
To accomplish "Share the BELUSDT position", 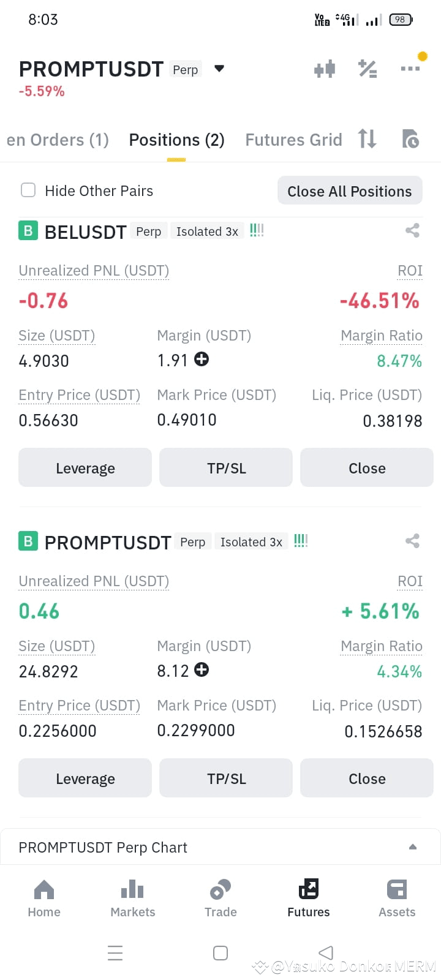I will click(412, 230).
